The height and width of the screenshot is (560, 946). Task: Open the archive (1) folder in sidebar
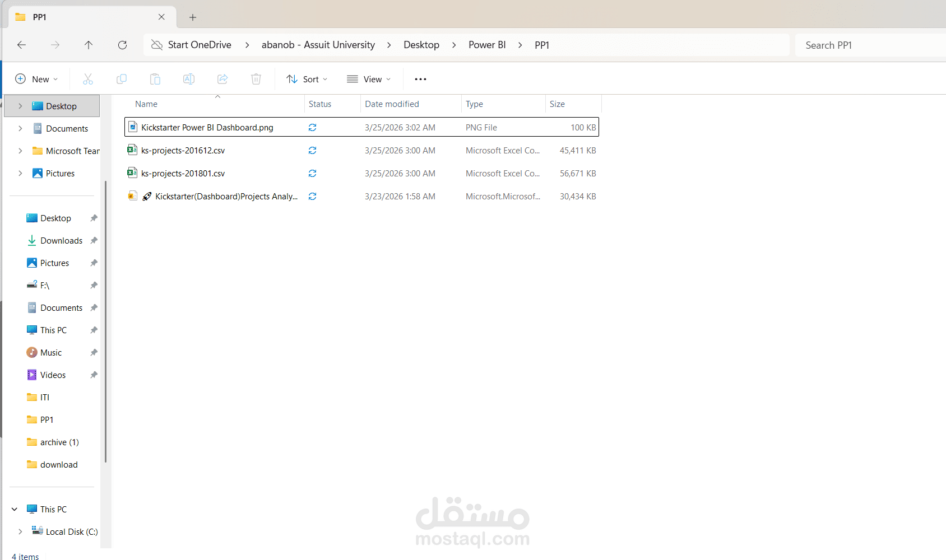coord(53,442)
